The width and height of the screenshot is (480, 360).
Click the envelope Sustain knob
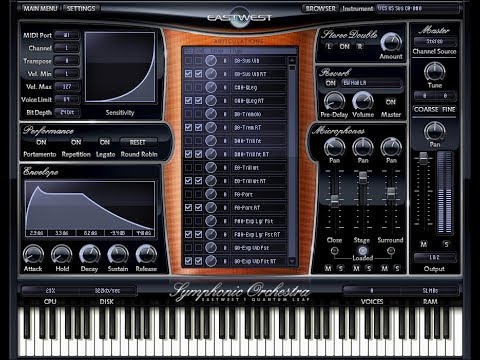coord(118,255)
